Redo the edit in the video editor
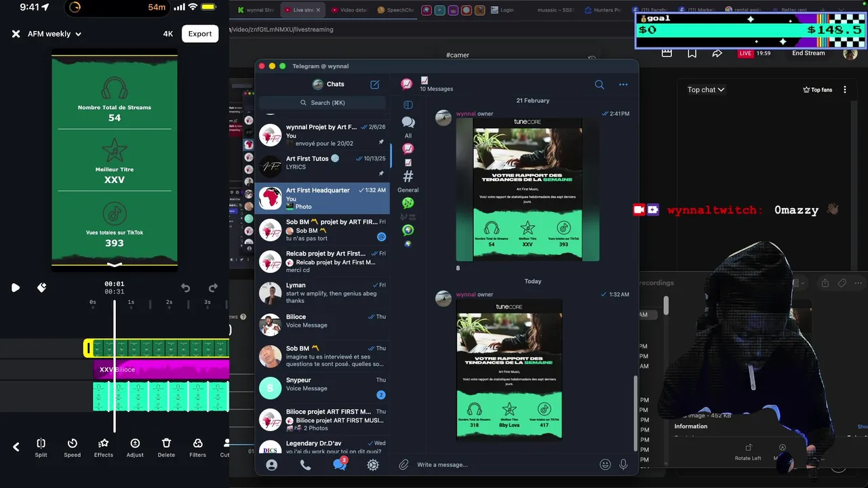This screenshot has height=488, width=868. pos(213,287)
